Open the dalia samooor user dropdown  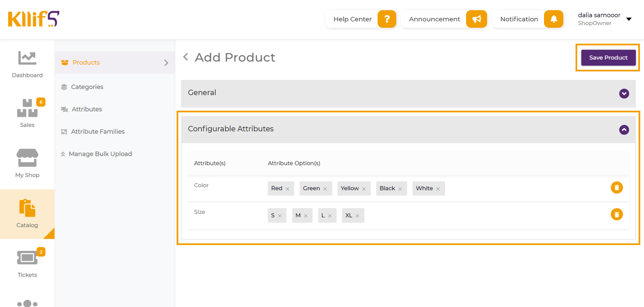click(x=629, y=19)
